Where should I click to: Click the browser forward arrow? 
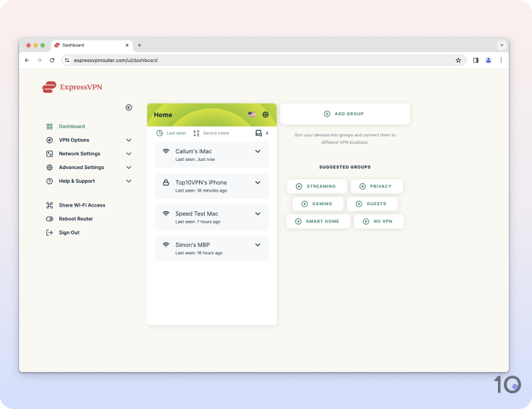pyautogui.click(x=40, y=61)
